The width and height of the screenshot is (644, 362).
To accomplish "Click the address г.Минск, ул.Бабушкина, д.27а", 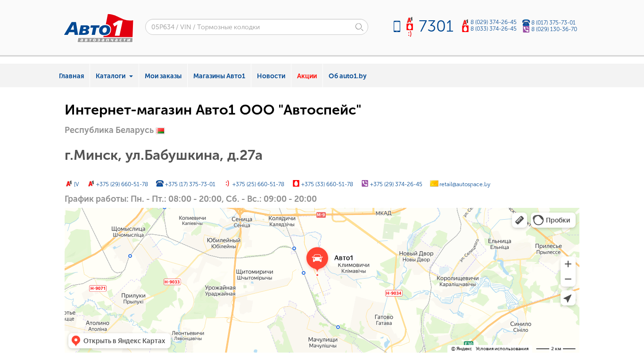I will pyautogui.click(x=164, y=155).
